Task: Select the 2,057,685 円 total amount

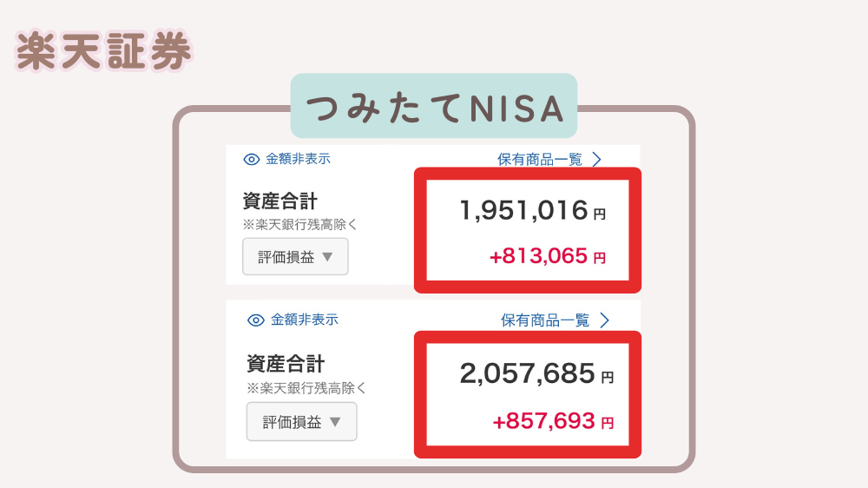Action: tap(536, 374)
